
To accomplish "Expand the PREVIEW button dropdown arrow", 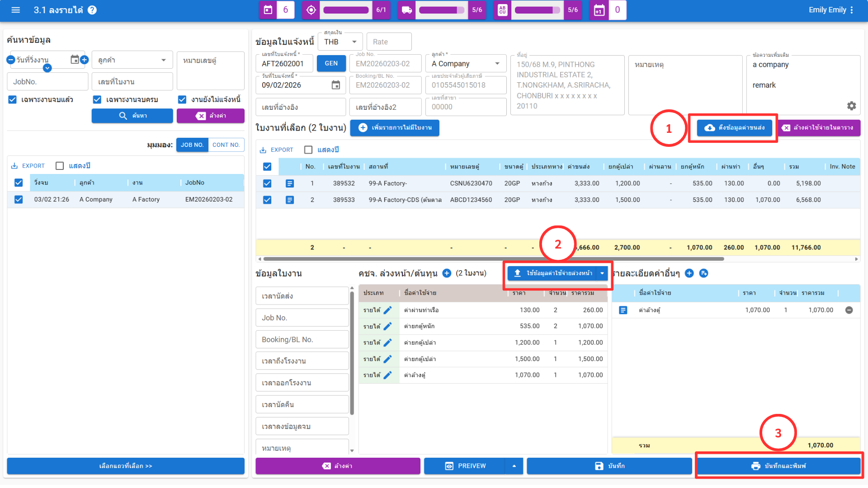I will tap(514, 466).
